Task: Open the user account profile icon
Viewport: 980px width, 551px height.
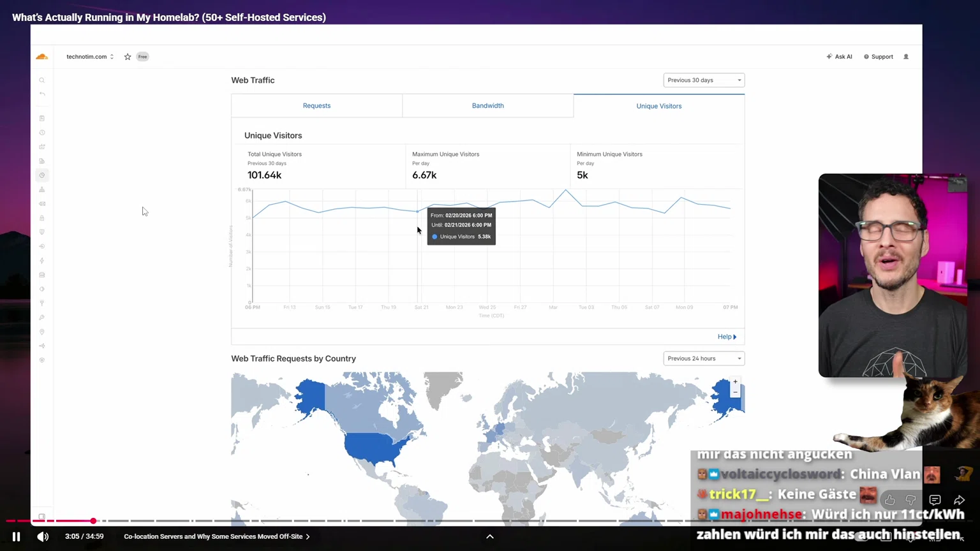Action: coord(906,57)
